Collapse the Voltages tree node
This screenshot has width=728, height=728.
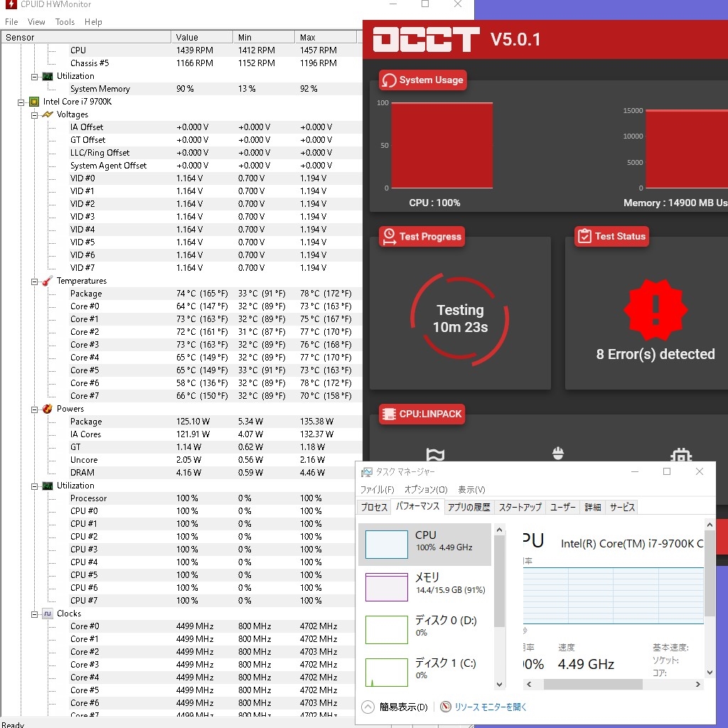coord(34,115)
